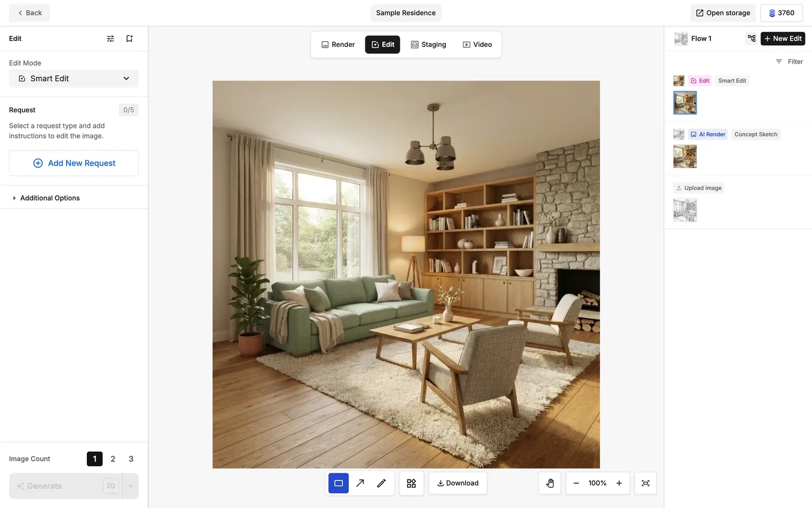812x508 pixels.
Task: Click the New Edit button
Action: [x=783, y=39]
